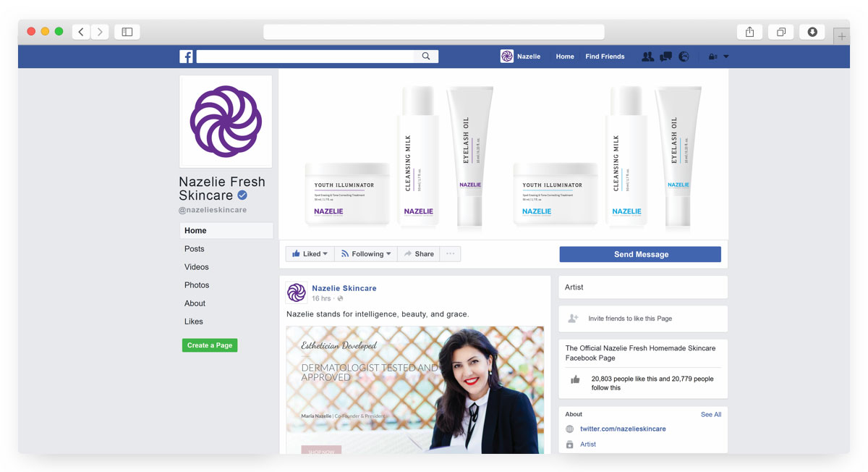Click the blue verified badge beside the page name
The image size is (868, 472).
[243, 195]
